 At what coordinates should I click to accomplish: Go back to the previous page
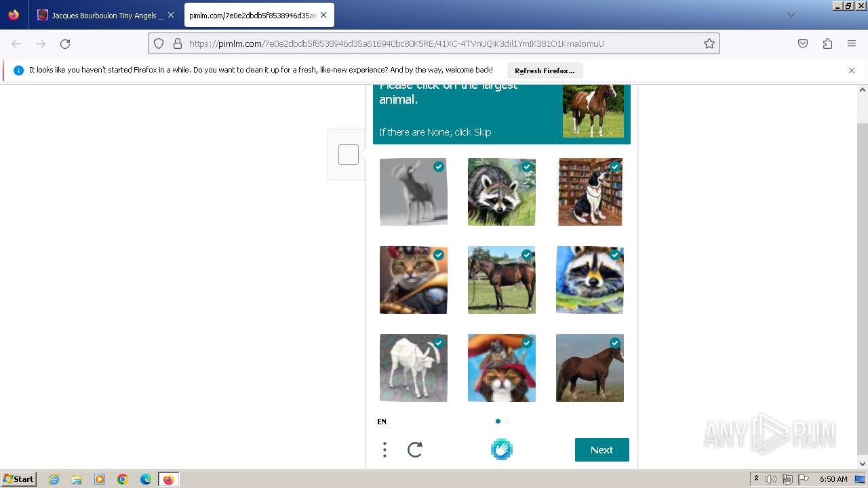pos(16,43)
